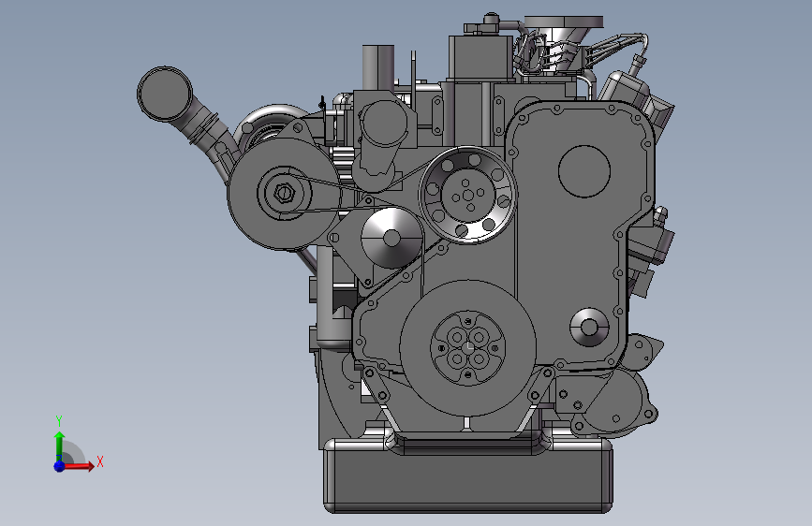Select the large crankshaft damper pulley
Image resolution: width=812 pixels, height=526 pixels.
pos(467,348)
